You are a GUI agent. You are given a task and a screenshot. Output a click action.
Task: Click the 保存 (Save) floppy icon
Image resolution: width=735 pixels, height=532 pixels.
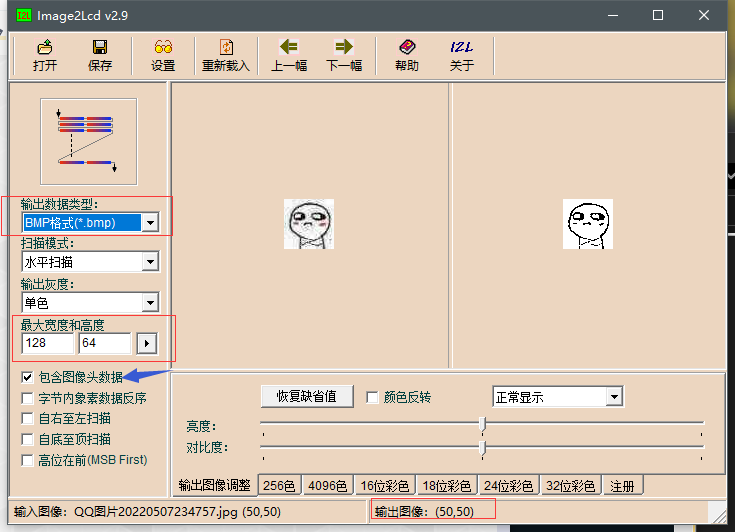point(99,55)
